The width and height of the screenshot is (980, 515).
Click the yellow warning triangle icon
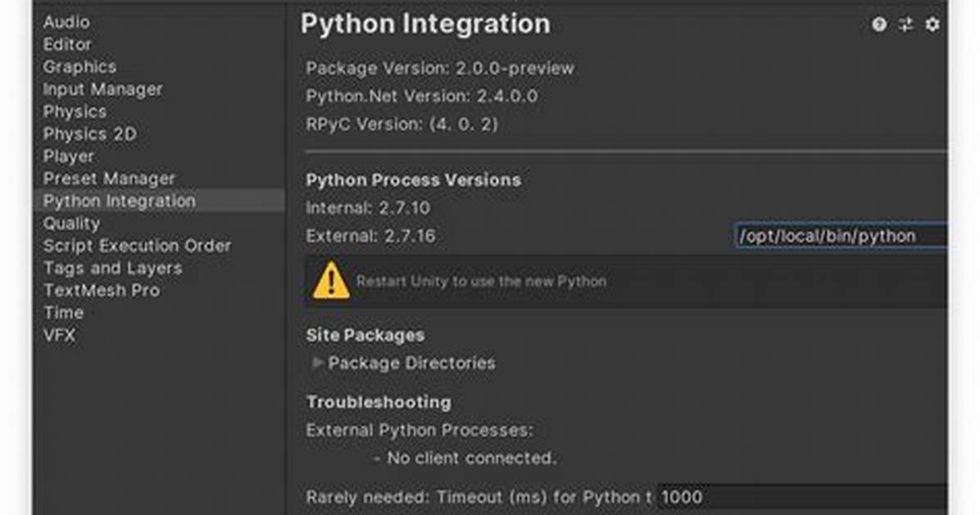330,280
